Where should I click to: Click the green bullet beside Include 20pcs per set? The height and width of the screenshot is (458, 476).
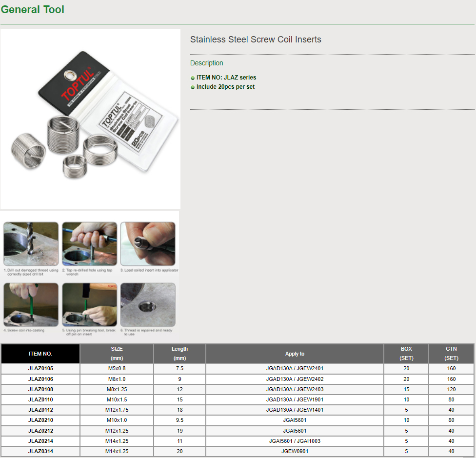pos(193,87)
